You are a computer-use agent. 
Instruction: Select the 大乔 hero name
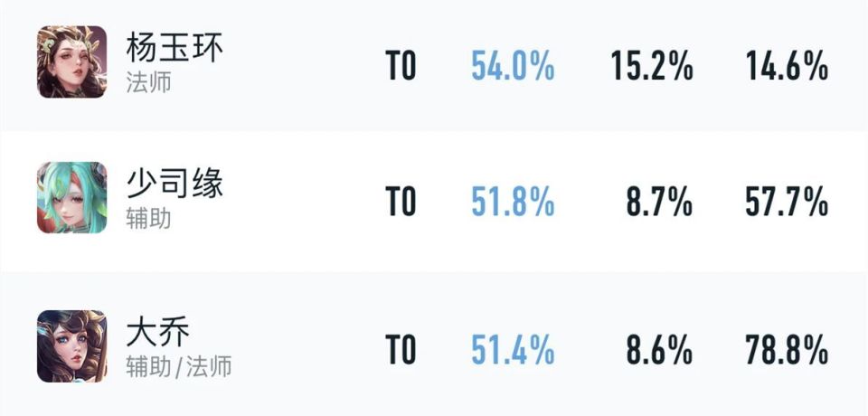157,331
